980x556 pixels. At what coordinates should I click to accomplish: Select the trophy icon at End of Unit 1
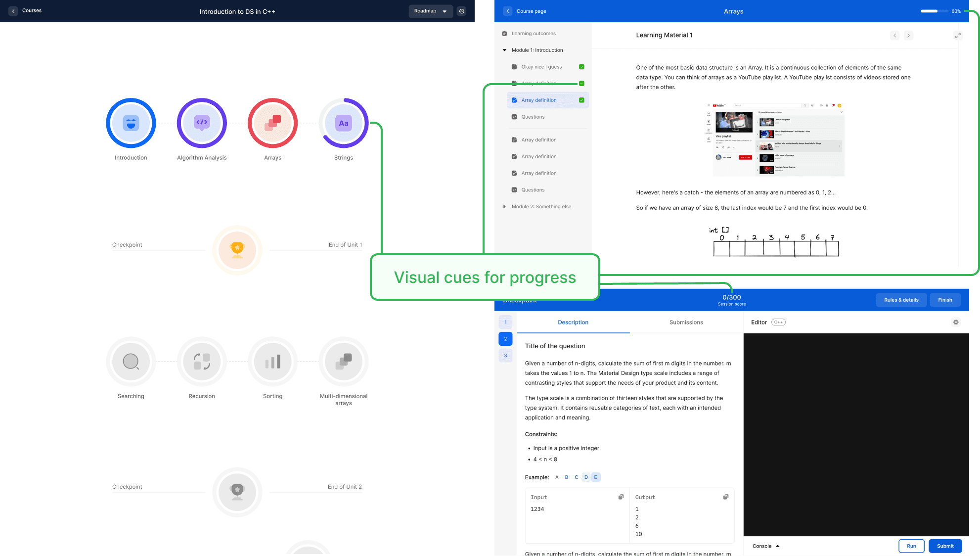[237, 250]
